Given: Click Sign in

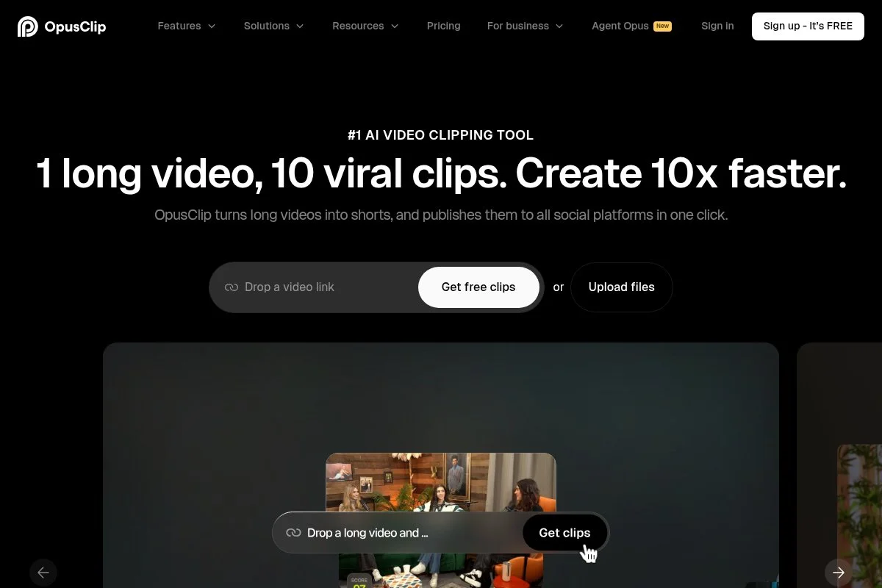Looking at the screenshot, I should click(717, 26).
